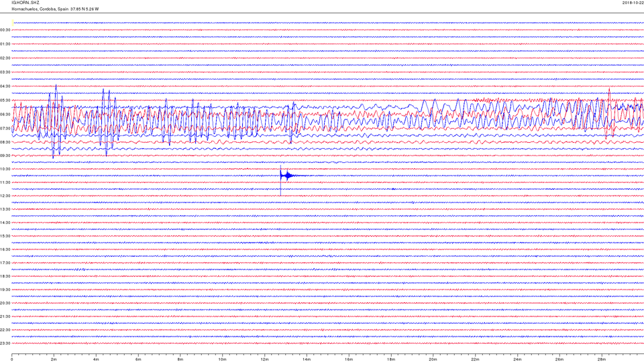Click the 13:30 time label
This screenshot has width=644, height=362.
[x=5, y=209]
